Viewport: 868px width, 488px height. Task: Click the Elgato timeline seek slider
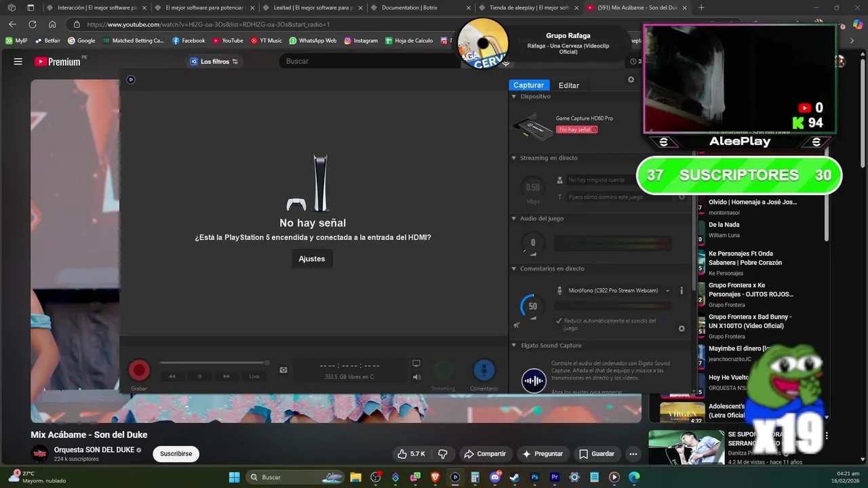pos(214,363)
